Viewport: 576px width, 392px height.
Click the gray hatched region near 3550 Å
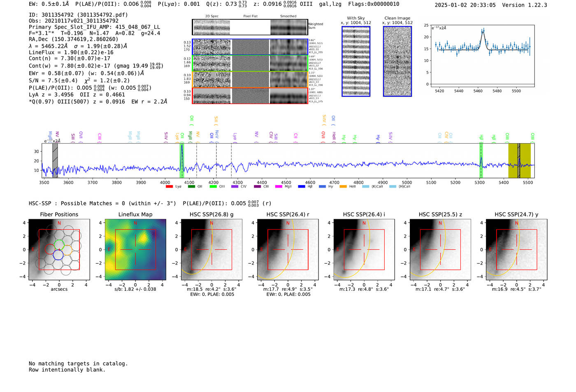point(55,160)
